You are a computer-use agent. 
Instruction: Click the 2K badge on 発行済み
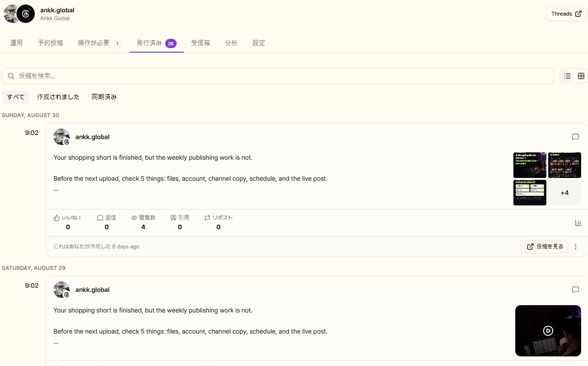tap(171, 43)
